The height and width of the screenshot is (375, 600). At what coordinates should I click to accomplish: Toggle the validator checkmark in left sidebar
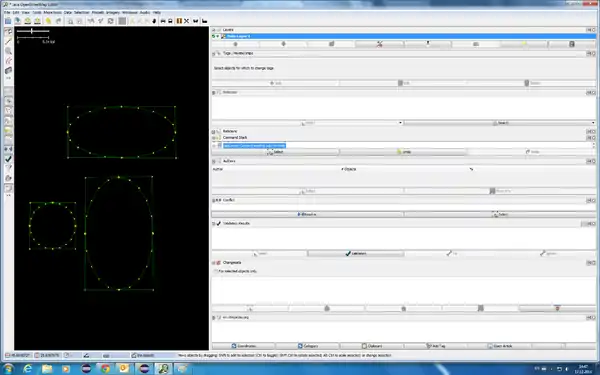click(8, 158)
